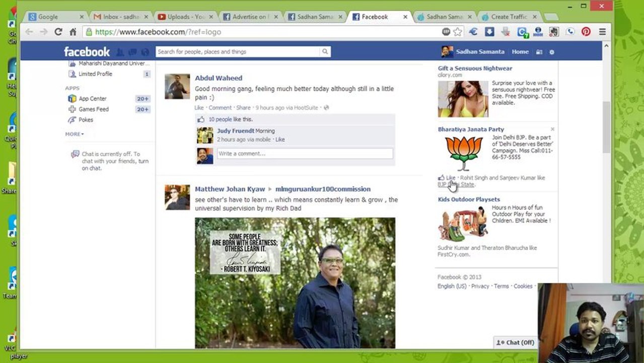This screenshot has width=644, height=363.
Task: Open Chrome hamburger menu
Action: pos(602,32)
